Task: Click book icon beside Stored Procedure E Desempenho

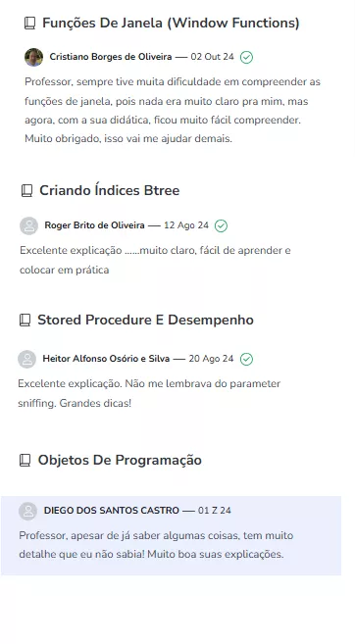Action: click(25, 320)
